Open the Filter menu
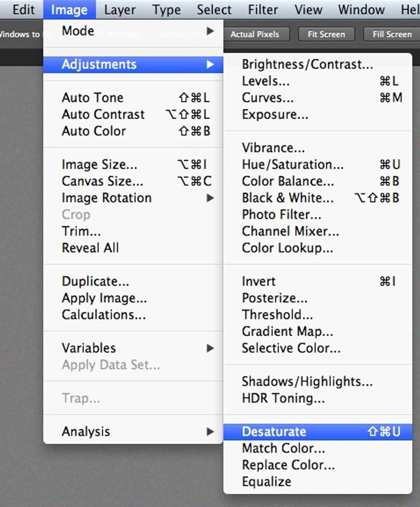Image resolution: width=420 pixels, height=507 pixels. tap(262, 9)
